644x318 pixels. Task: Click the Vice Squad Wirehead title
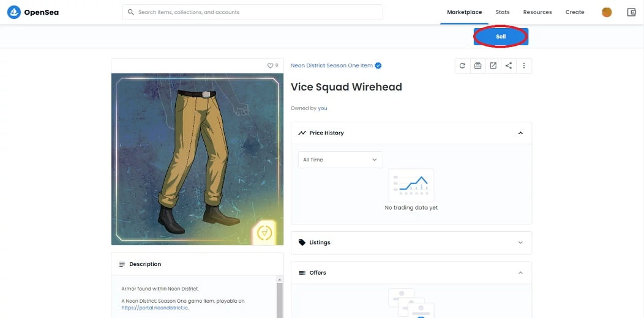(x=346, y=87)
